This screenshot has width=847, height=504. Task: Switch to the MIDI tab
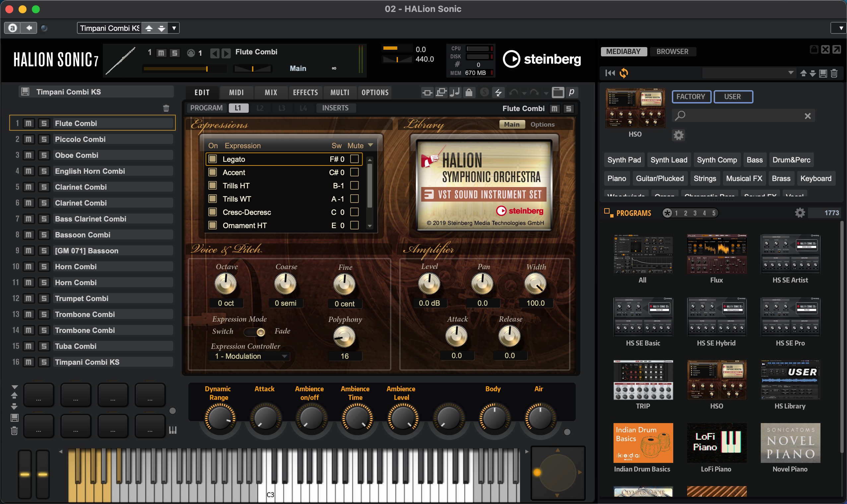236,93
